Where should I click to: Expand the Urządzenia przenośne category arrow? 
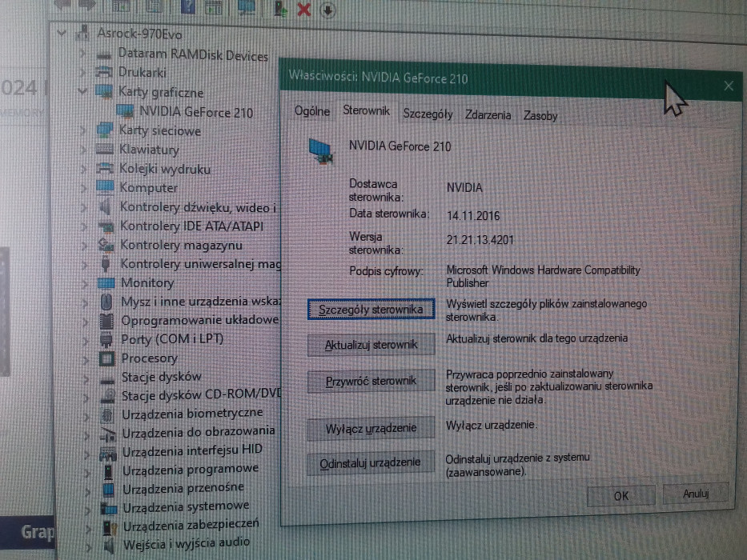coord(88,490)
